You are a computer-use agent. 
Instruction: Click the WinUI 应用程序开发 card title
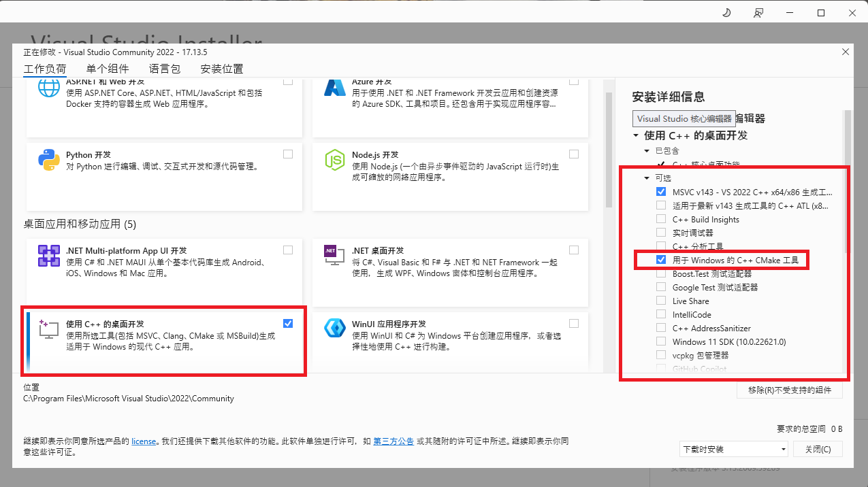coord(389,324)
